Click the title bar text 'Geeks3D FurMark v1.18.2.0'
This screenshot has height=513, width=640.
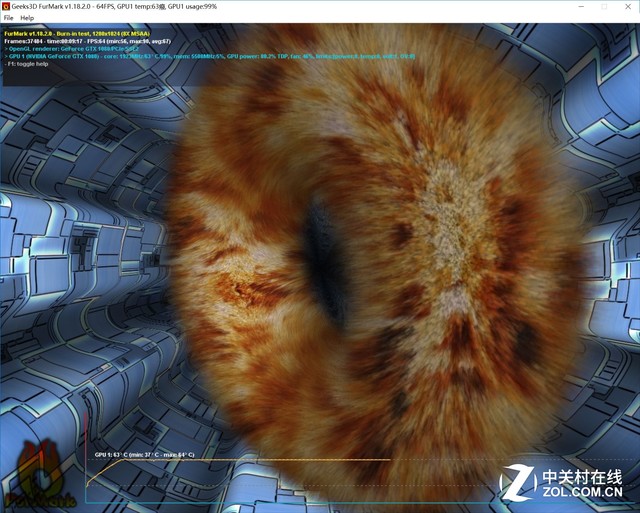114,7
